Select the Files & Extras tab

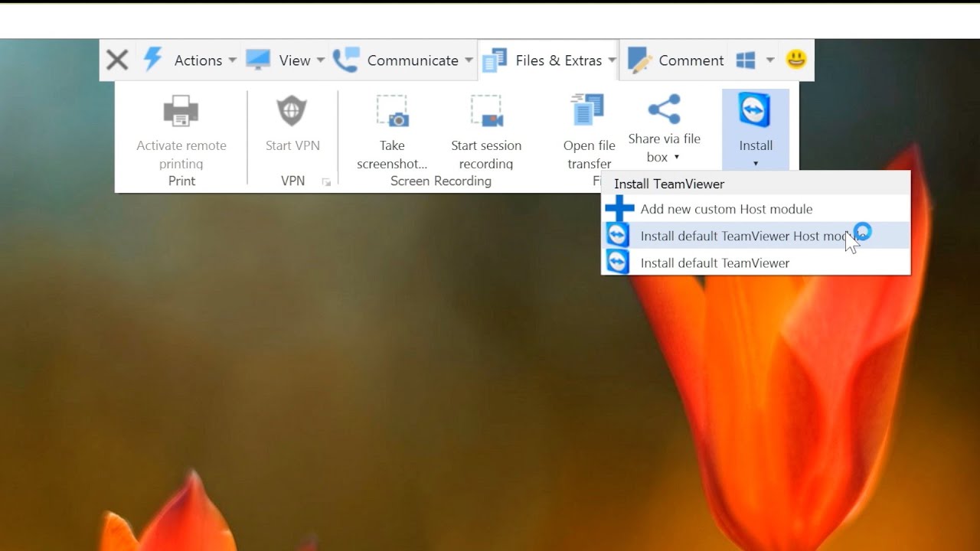tap(559, 60)
